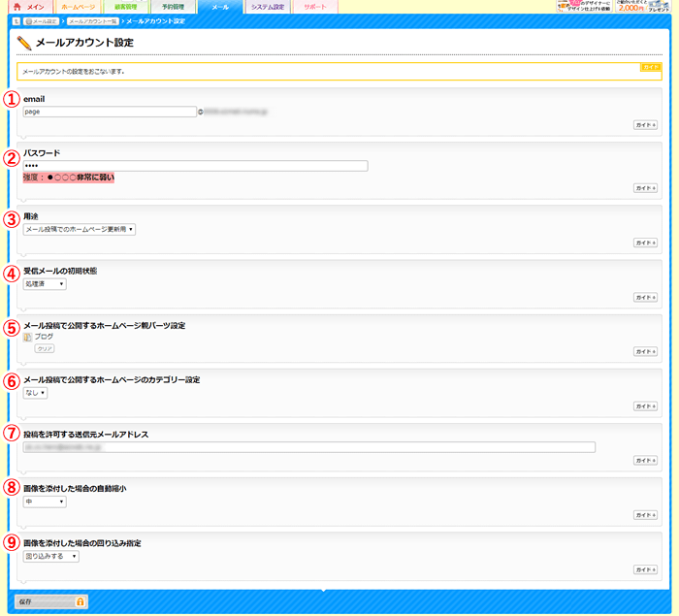Click the ブログ parts page icon
This screenshot has height=616, width=679.
(x=28, y=337)
